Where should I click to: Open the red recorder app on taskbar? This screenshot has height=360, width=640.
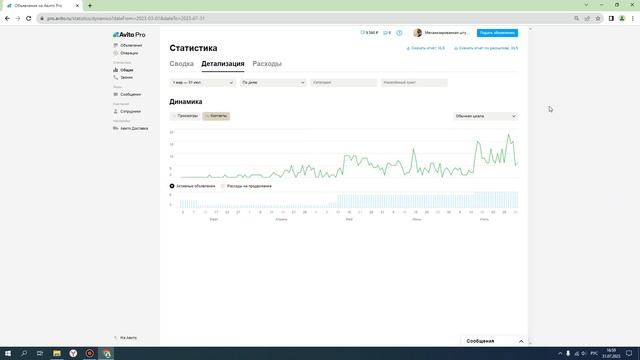[90, 353]
